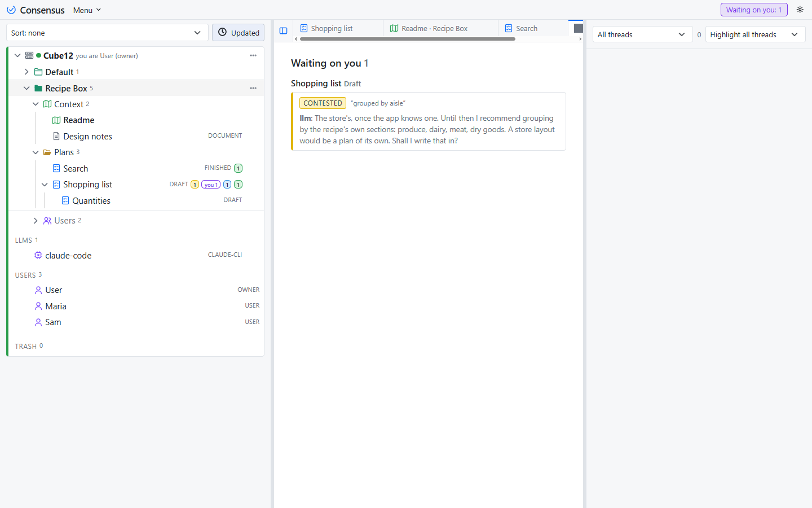Collapse the Context group chevron
Viewport: 812px width, 508px height.
[36, 104]
